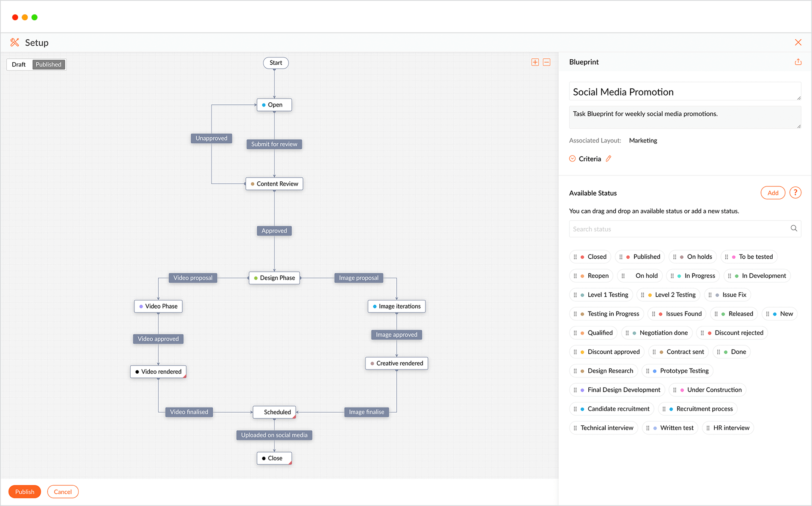
Task: Click the Submit for review transition
Action: (x=274, y=144)
